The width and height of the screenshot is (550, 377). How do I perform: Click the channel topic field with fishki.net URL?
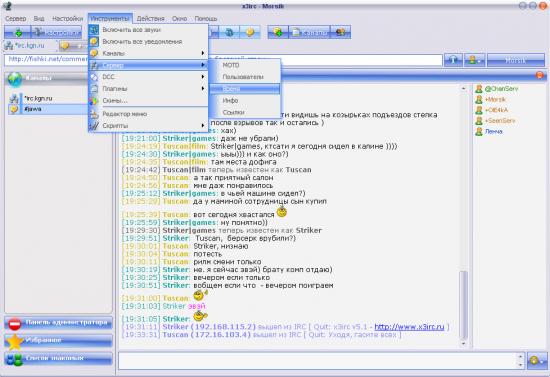point(223,60)
